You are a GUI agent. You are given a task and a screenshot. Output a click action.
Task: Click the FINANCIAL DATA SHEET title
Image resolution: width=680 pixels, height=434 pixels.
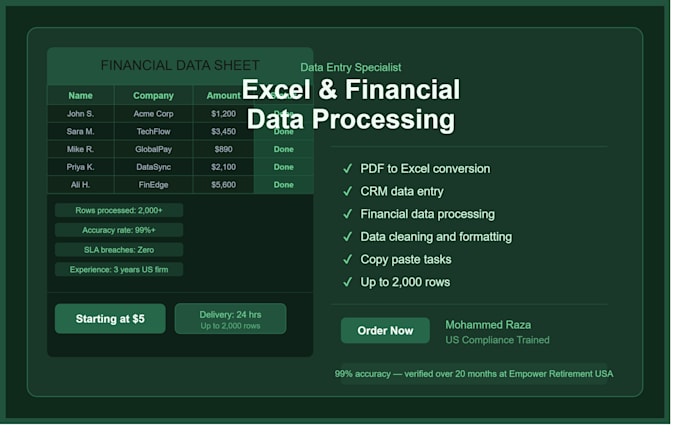click(x=182, y=66)
